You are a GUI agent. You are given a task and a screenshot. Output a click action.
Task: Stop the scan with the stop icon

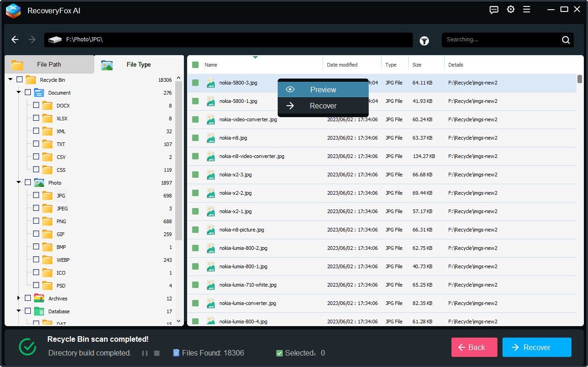tap(156, 353)
